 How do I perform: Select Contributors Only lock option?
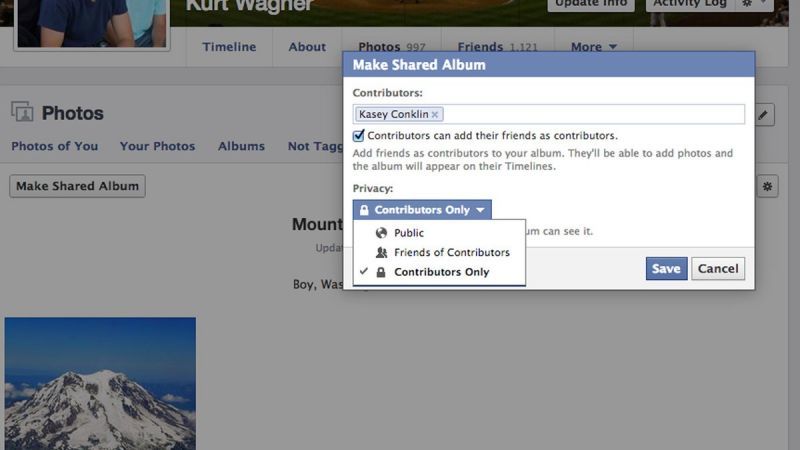[x=439, y=272]
